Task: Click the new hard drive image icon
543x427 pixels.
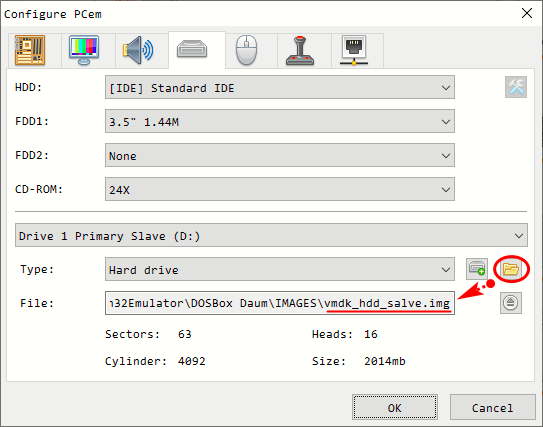Action: (x=477, y=269)
